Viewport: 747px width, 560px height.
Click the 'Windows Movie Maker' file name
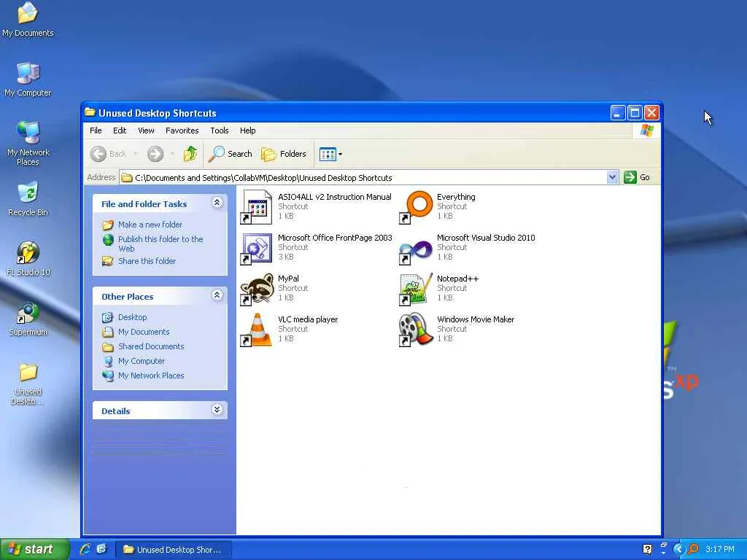pos(476,319)
